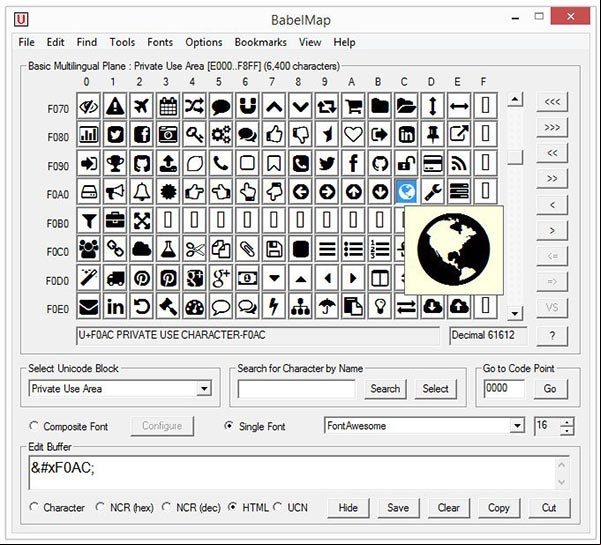Screen dimensions: 601x545
Task: Select the magnet glyph in row F070
Action: [247, 105]
